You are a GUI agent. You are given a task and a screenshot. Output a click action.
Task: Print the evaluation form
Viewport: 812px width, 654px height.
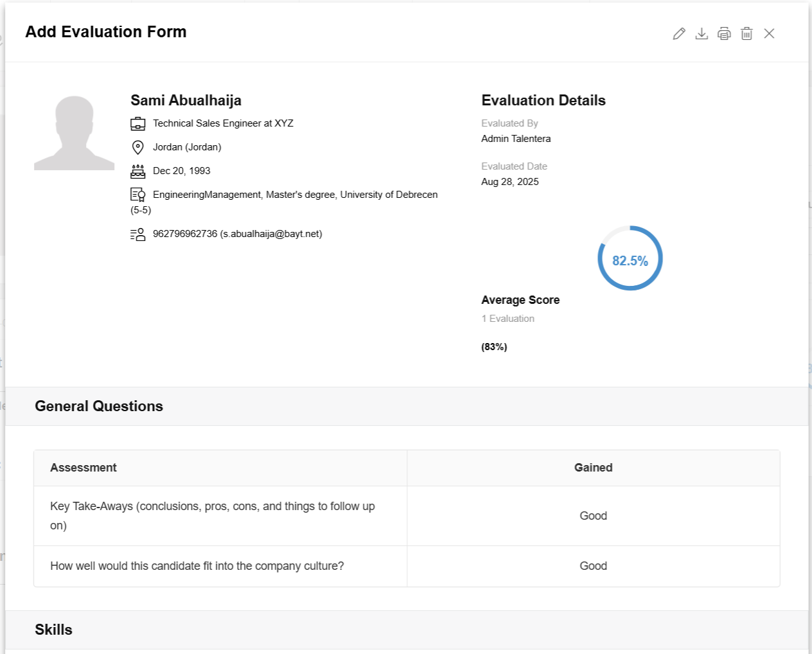[x=724, y=34]
